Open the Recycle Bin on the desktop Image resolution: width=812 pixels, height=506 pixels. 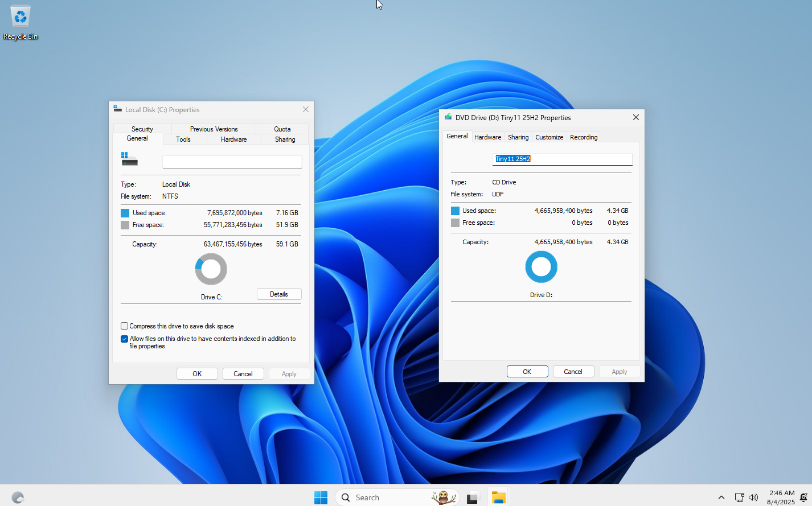coord(20,17)
